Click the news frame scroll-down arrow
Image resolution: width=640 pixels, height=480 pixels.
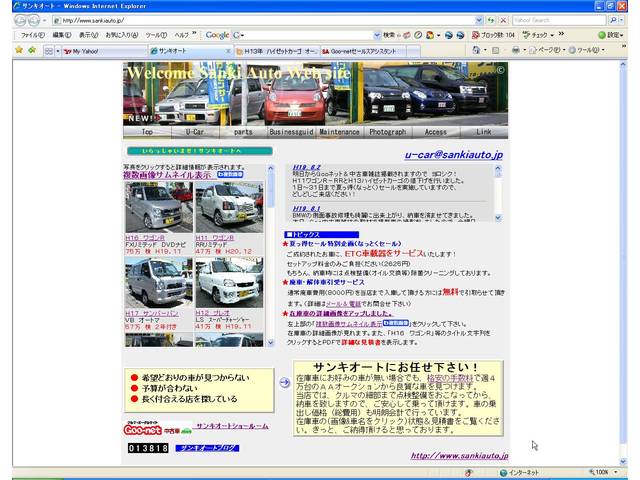point(498,218)
